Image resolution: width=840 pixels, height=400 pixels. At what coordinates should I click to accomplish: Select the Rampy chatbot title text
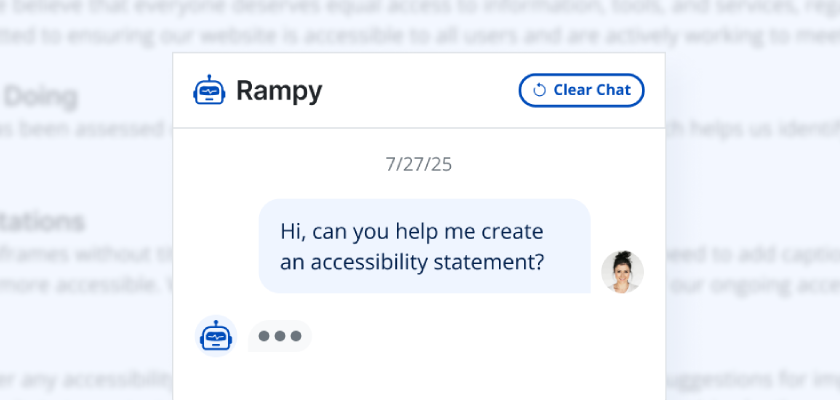coord(279,91)
